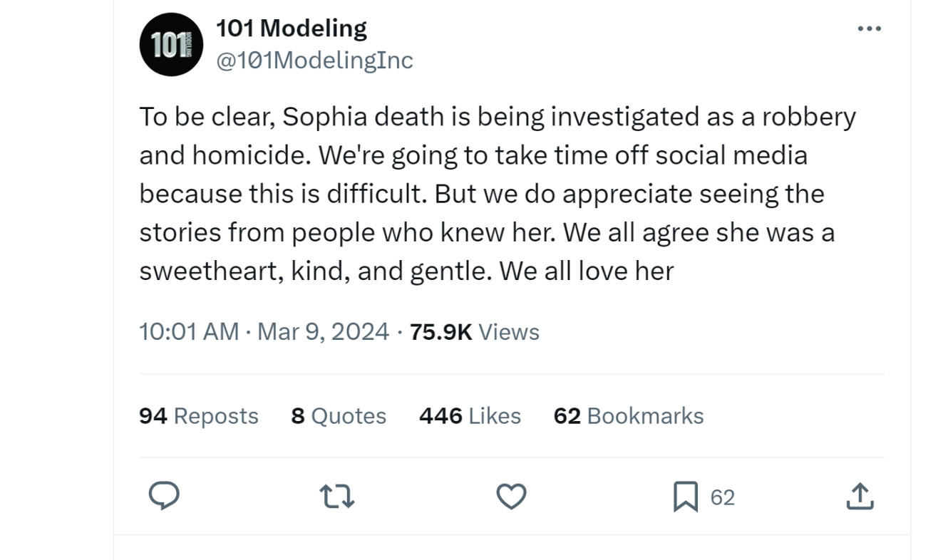This screenshot has width=943, height=560.
Task: Click the 62 Bookmarks stat
Action: click(628, 415)
